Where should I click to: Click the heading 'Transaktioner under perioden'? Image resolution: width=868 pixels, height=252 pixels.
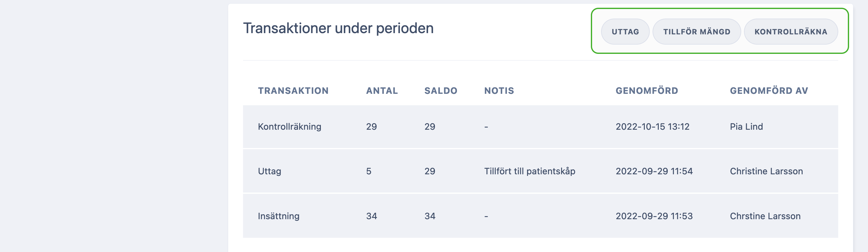pos(338,28)
